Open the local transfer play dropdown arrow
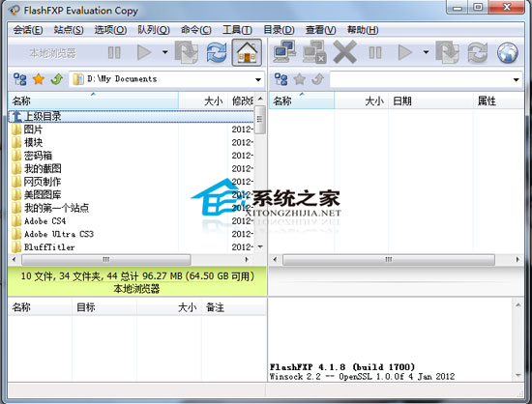Image resolution: width=532 pixels, height=404 pixels. coord(164,52)
